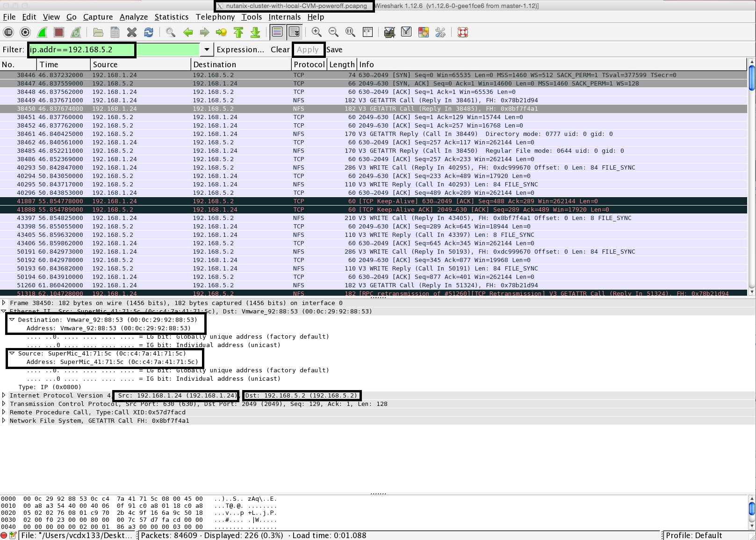756x540 pixels.
Task: Reload the current capture file
Action: (149, 32)
